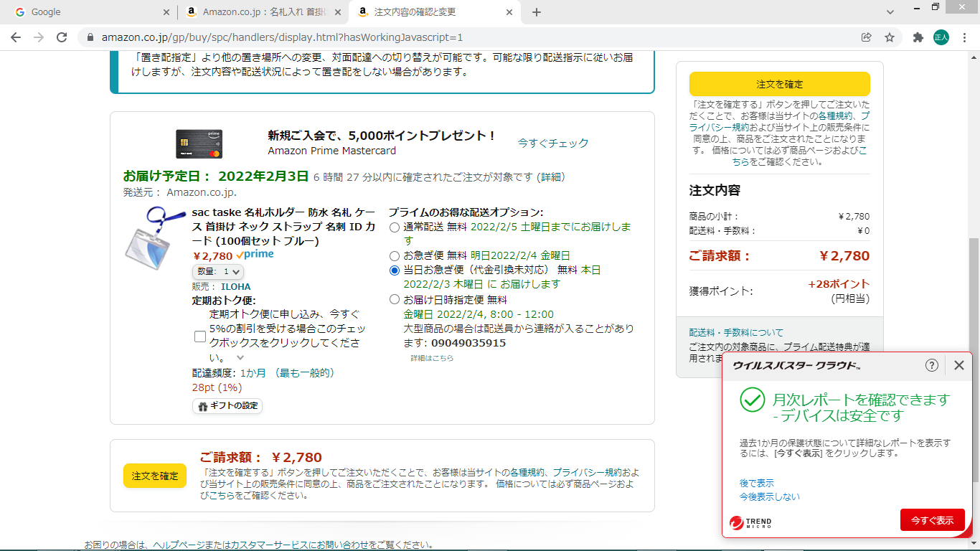Screen dimensions: 980x551
Task: Click the browser reload page icon
Action: pos(62,37)
